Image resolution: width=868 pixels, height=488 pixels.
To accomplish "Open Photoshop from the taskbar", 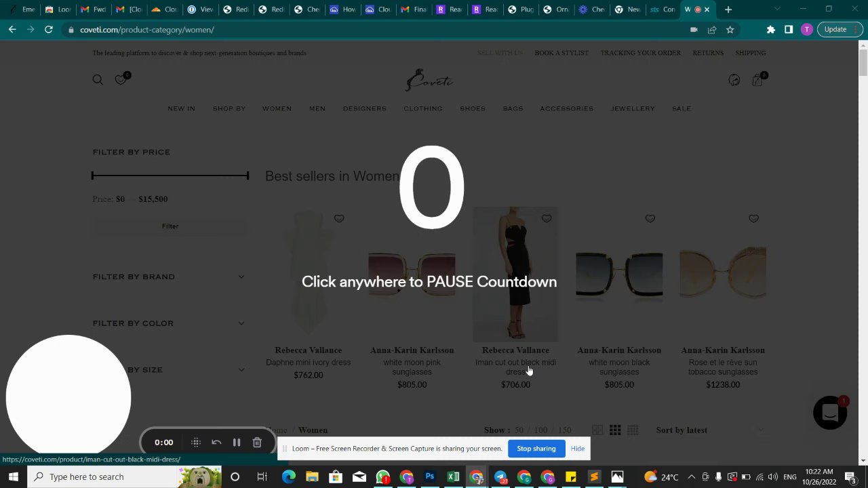I will (430, 476).
